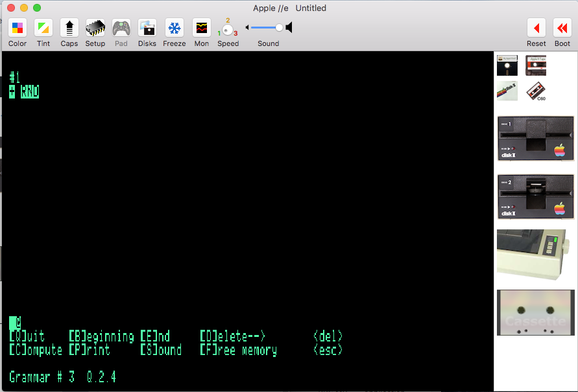The width and height of the screenshot is (578, 392).
Task: Click the #1 line label
Action: pos(15,78)
